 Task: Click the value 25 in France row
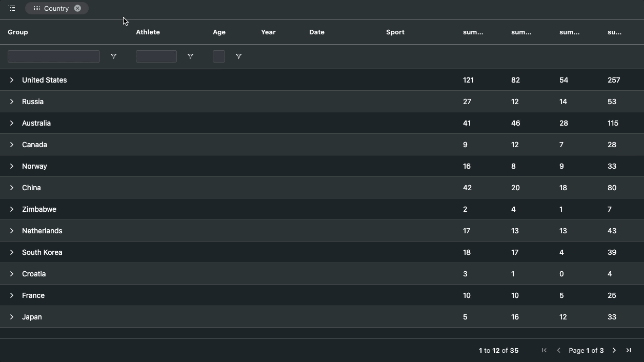612,295
